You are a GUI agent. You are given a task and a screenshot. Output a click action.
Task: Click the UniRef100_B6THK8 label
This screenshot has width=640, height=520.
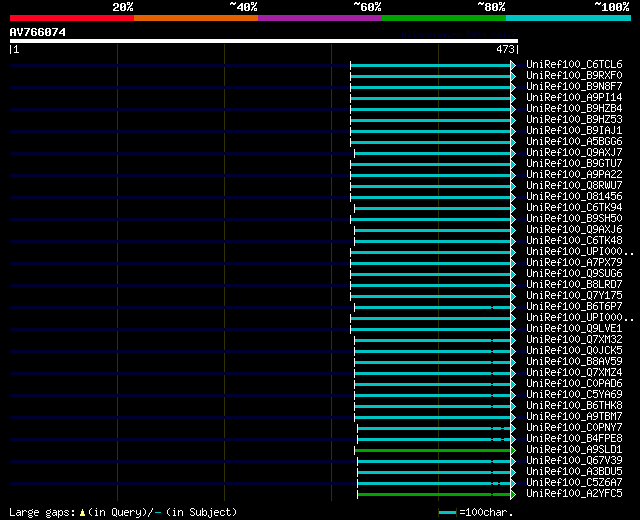click(574, 406)
